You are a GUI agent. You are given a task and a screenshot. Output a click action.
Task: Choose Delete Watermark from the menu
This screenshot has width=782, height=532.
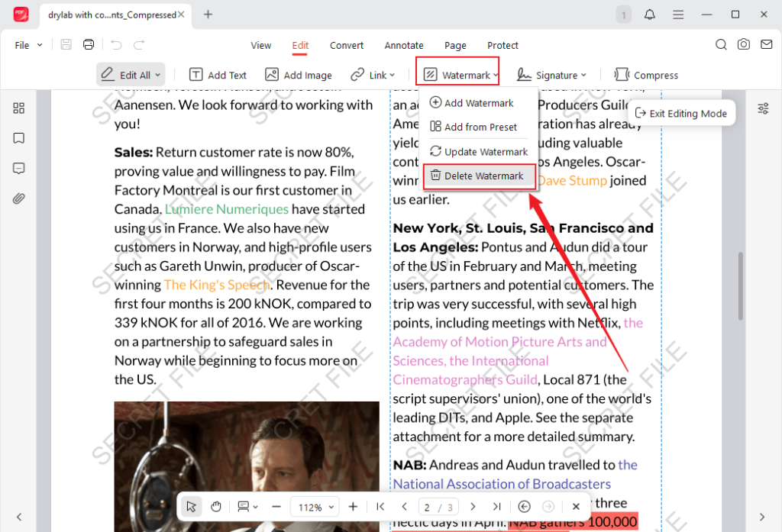click(x=479, y=176)
